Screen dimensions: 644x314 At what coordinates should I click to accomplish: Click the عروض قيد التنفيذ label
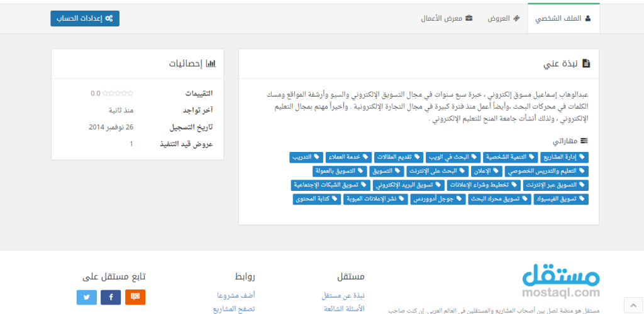(186, 144)
